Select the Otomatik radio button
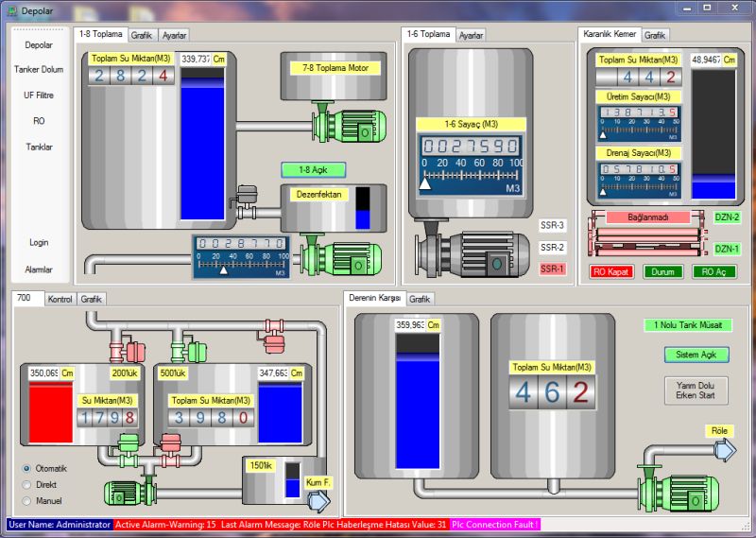Viewport: 756px width, 538px height. [26, 468]
